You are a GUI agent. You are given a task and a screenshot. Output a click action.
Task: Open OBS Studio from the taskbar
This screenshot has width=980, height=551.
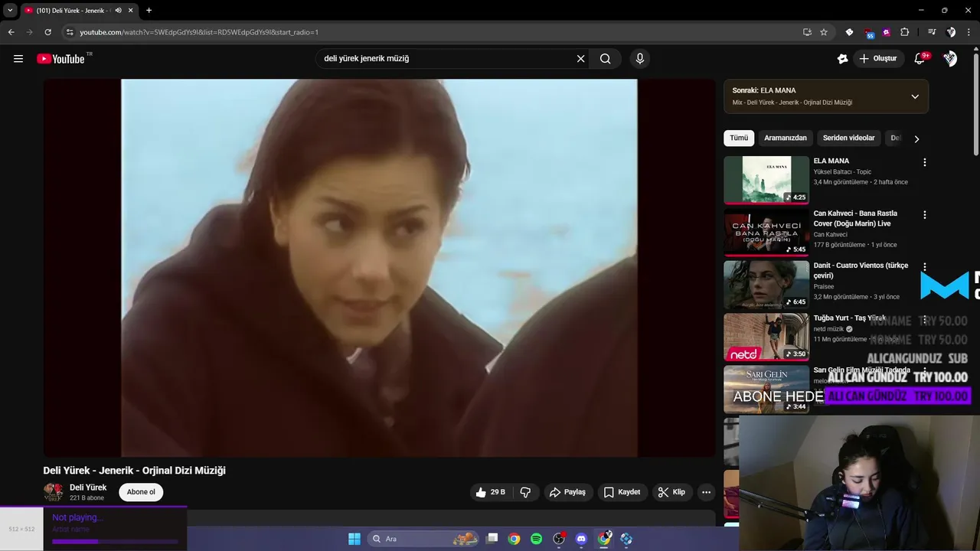click(559, 539)
